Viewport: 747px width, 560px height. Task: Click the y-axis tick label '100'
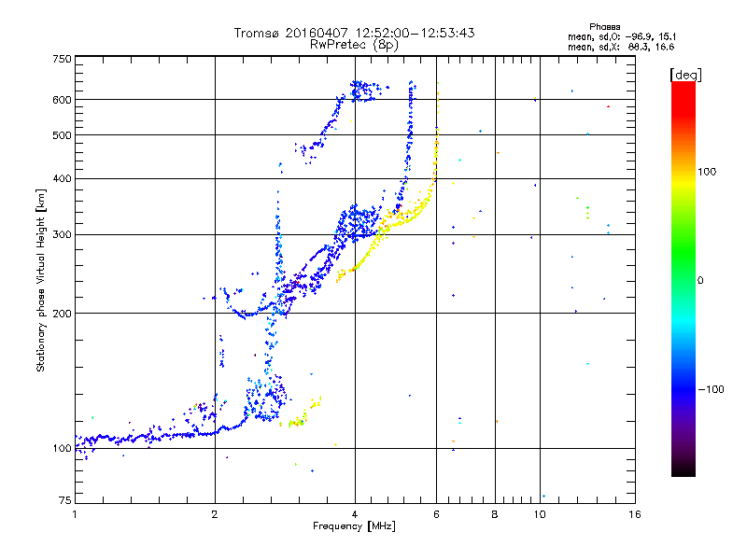coord(62,448)
